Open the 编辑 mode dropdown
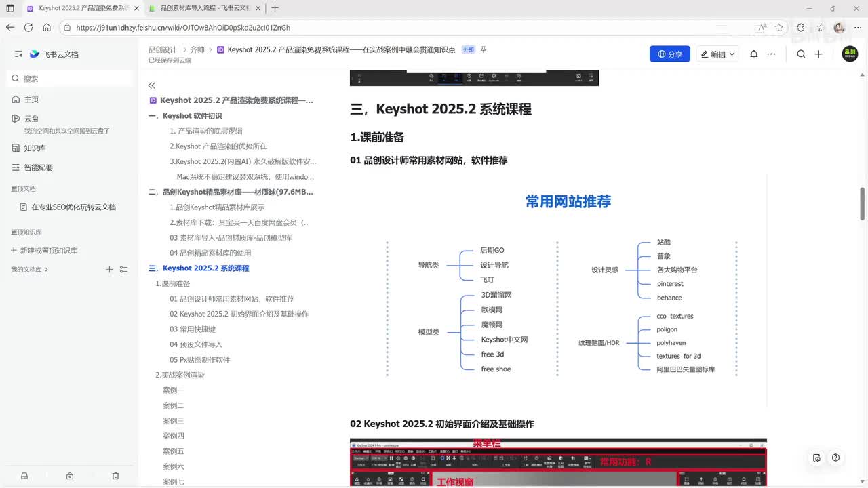This screenshot has height=488, width=868. [717, 54]
